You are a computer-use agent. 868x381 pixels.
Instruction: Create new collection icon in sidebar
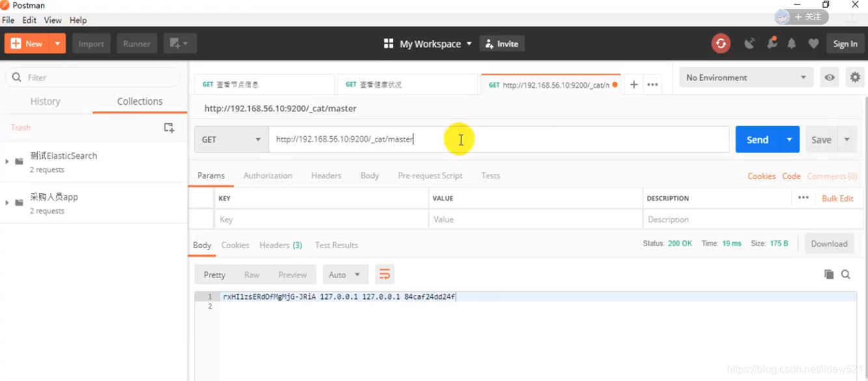(x=169, y=128)
